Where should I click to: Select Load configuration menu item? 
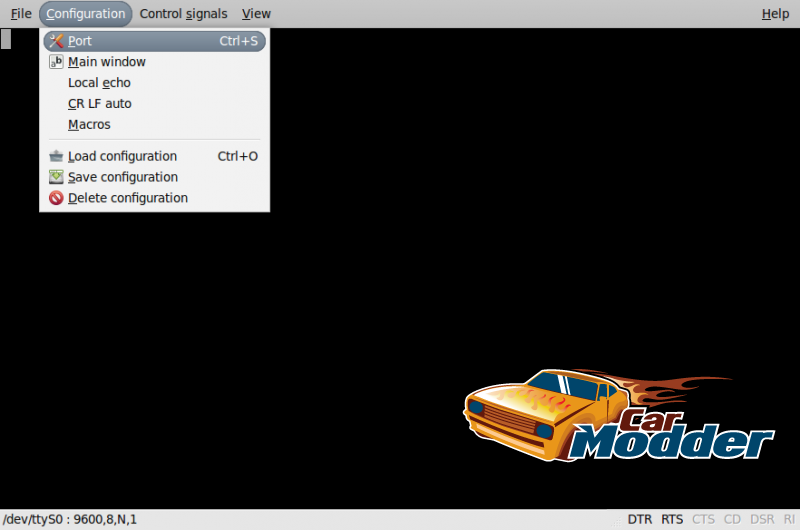[155, 156]
